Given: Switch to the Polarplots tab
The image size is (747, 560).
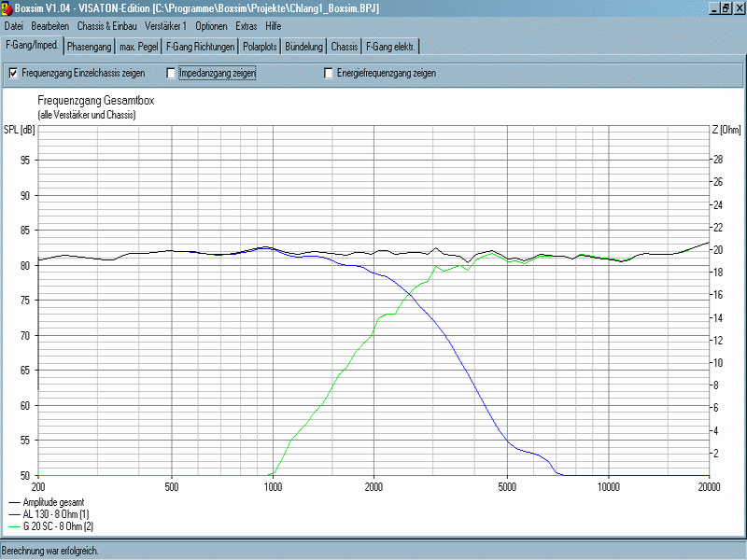Looking at the screenshot, I should pos(260,46).
